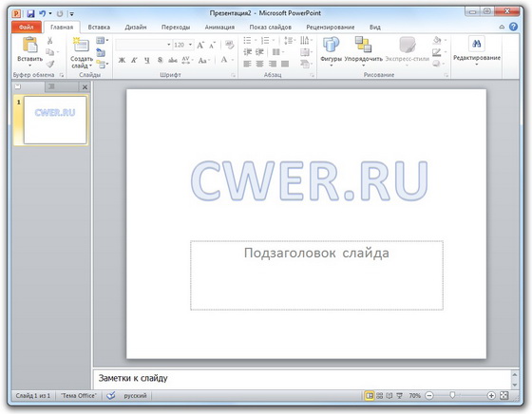
Task: Expand the numbered list dropdown
Action: [x=274, y=41]
